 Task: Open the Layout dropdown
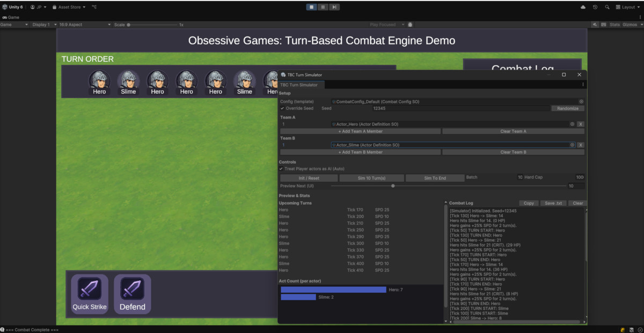tap(627, 7)
